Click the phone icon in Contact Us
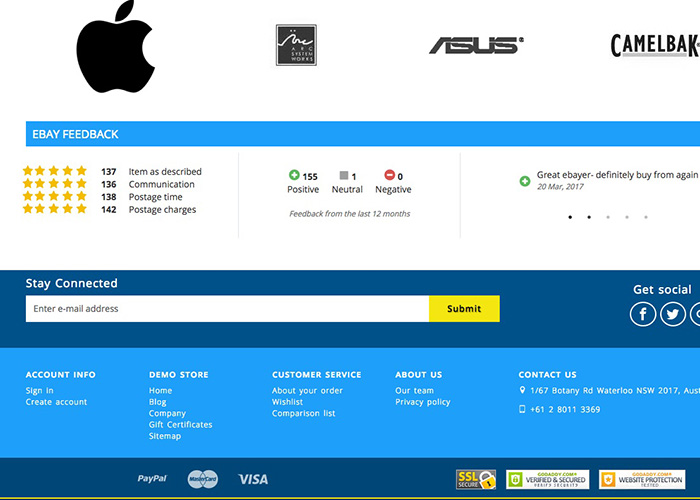700x500 pixels. click(x=522, y=409)
